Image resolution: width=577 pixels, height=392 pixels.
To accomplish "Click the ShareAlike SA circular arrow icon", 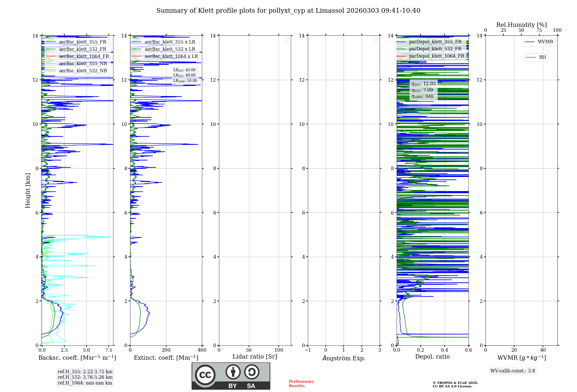I will (252, 372).
